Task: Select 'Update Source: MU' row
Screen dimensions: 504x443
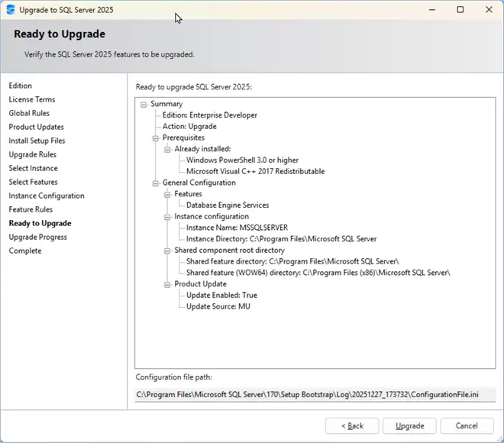Action: pos(218,306)
